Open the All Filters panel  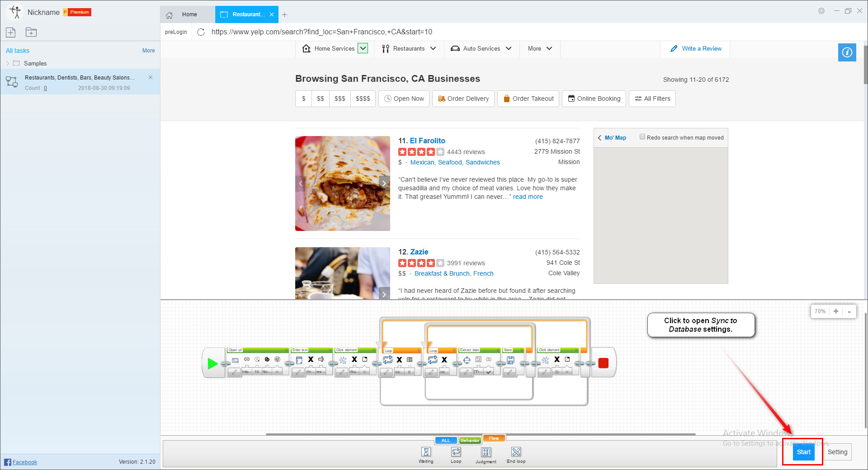click(652, 99)
